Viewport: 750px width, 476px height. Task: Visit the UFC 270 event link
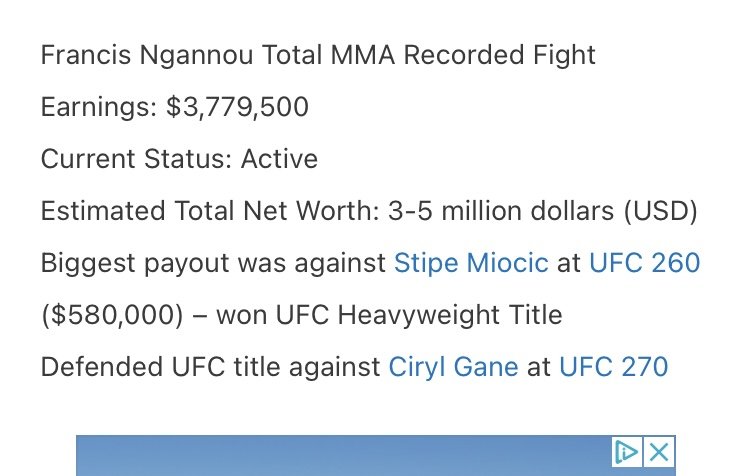pyautogui.click(x=614, y=367)
